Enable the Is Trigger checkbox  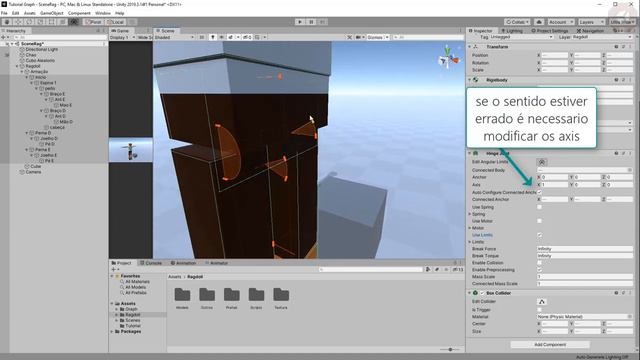tap(539, 310)
